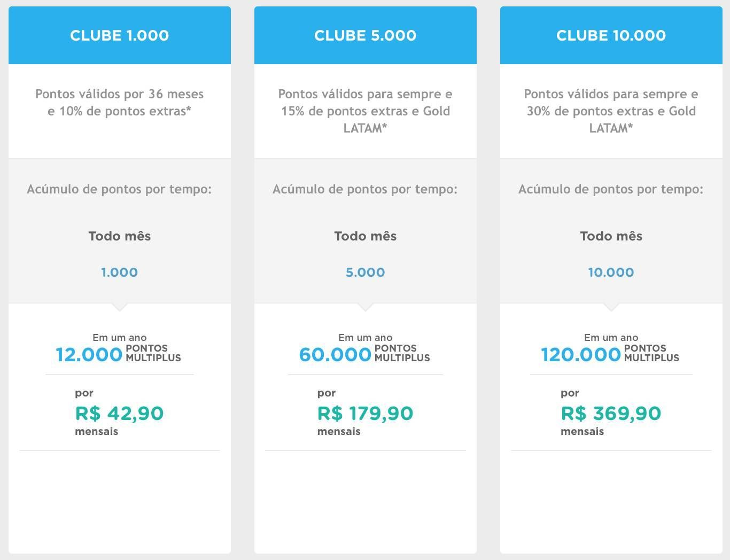Click the 36 months validity description text
This screenshot has width=730, height=560.
pos(120,103)
